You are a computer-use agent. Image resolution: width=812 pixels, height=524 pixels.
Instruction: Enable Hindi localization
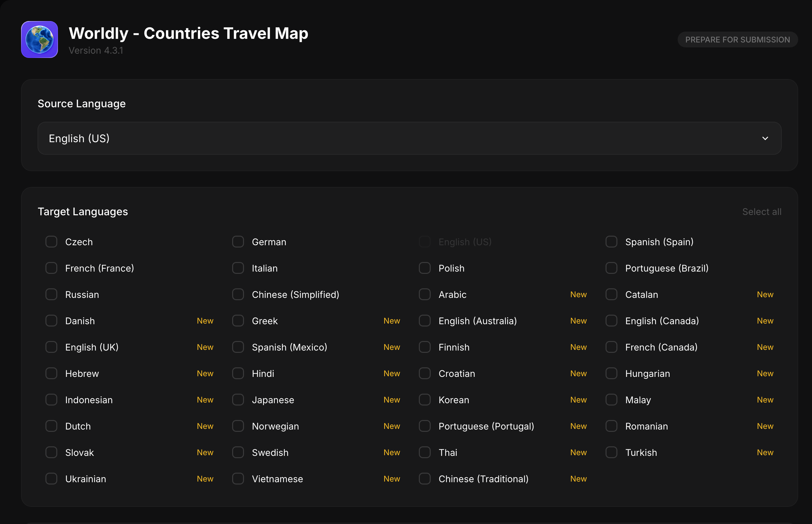coord(238,373)
